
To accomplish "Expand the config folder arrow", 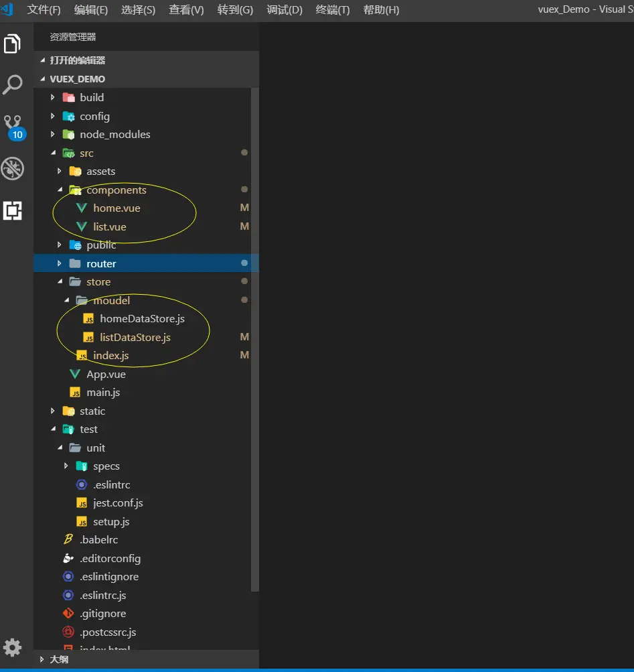I will [x=53, y=116].
